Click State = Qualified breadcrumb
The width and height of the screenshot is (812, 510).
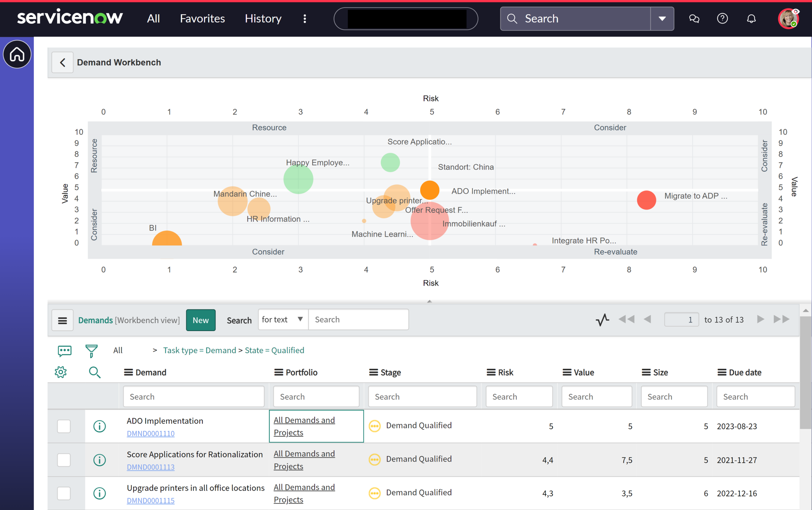[x=274, y=350]
